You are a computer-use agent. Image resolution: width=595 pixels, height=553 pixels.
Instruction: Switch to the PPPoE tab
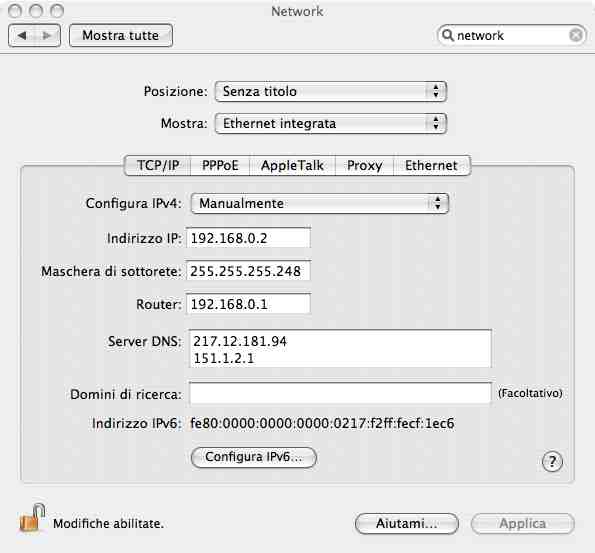[x=220, y=165]
